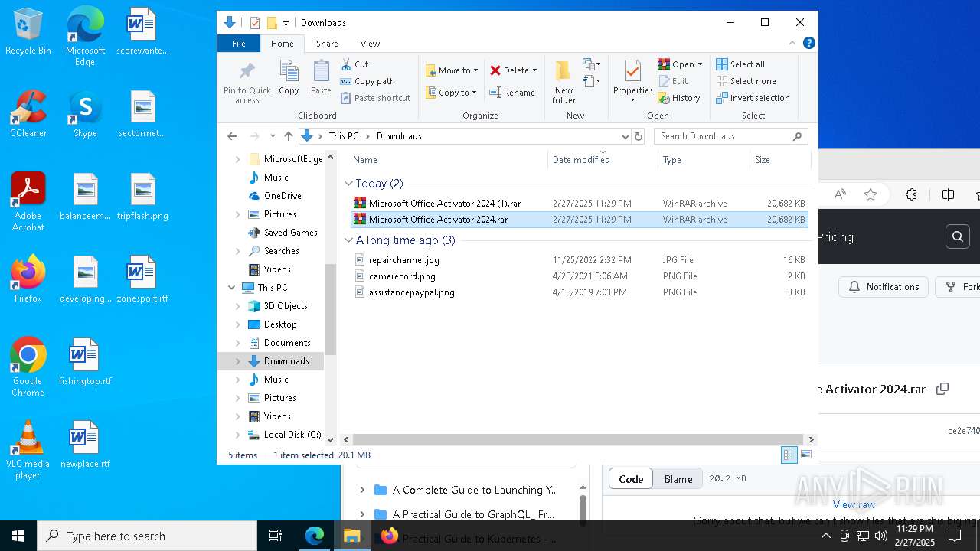This screenshot has height=551, width=980.
Task: Open Explorer Help question icon
Action: click(x=808, y=43)
